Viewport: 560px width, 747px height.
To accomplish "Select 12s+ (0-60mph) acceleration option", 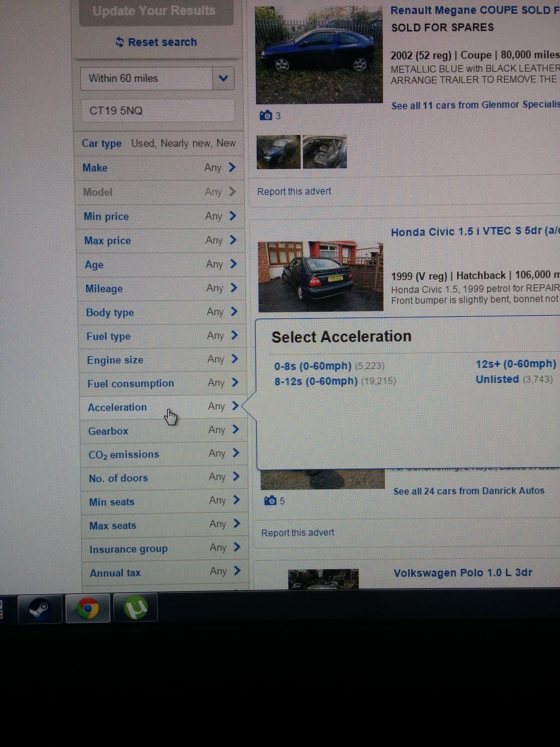I will click(516, 364).
